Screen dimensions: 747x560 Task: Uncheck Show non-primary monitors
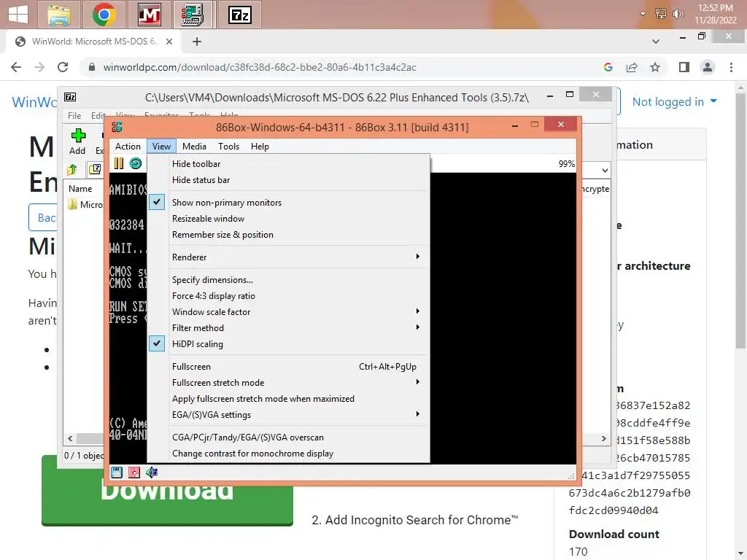[x=289, y=203]
